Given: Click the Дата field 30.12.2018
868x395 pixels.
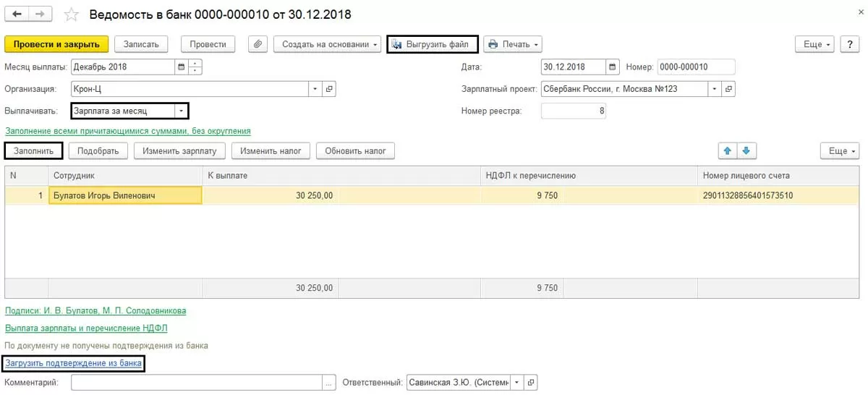Looking at the screenshot, I should pyautogui.click(x=574, y=67).
